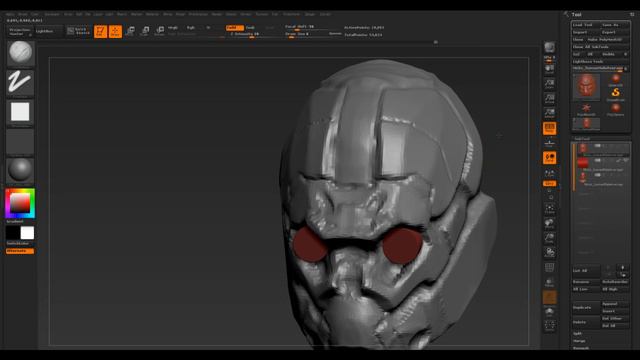Select the SimpleBrush tool icon
Screen dimensions: 640x360
616,94
